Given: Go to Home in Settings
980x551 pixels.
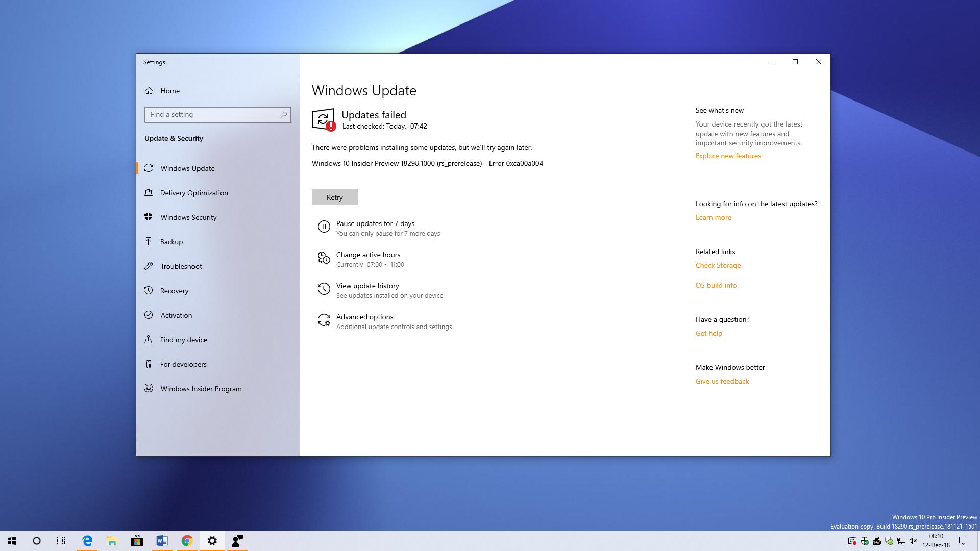Looking at the screenshot, I should click(218, 91).
